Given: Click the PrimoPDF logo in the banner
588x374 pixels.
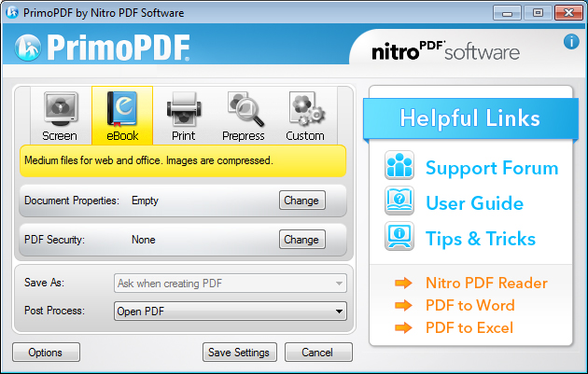Looking at the screenshot, I should click(103, 48).
